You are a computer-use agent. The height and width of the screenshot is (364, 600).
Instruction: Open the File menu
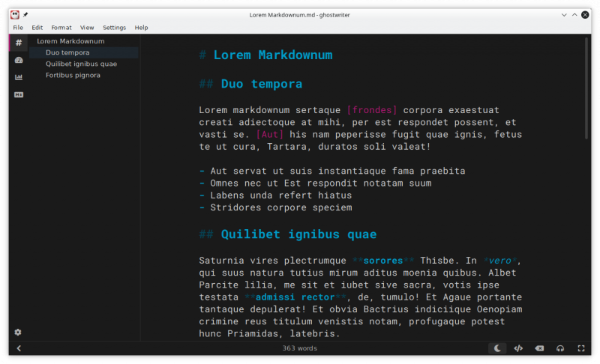(x=18, y=28)
